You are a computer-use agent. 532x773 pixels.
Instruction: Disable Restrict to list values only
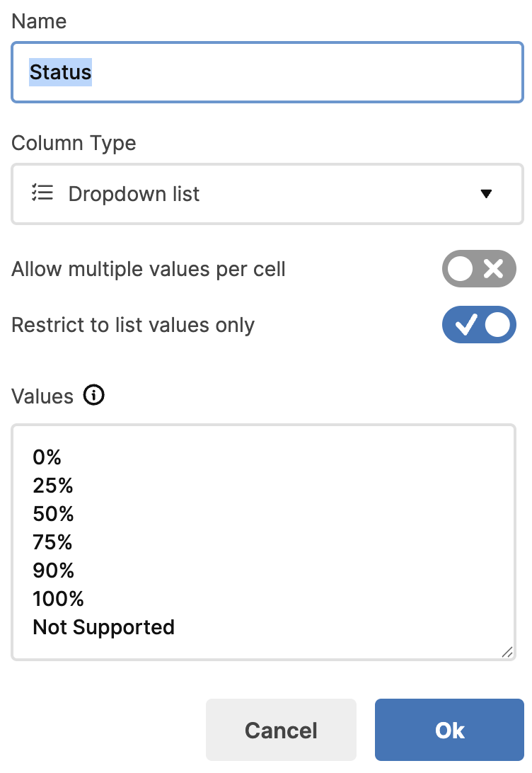(479, 325)
